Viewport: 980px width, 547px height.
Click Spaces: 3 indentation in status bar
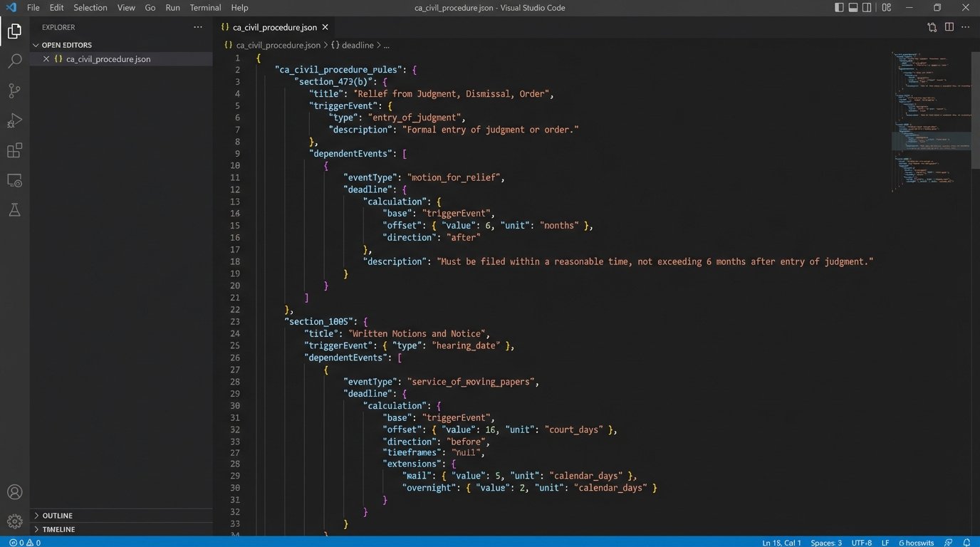(826, 543)
